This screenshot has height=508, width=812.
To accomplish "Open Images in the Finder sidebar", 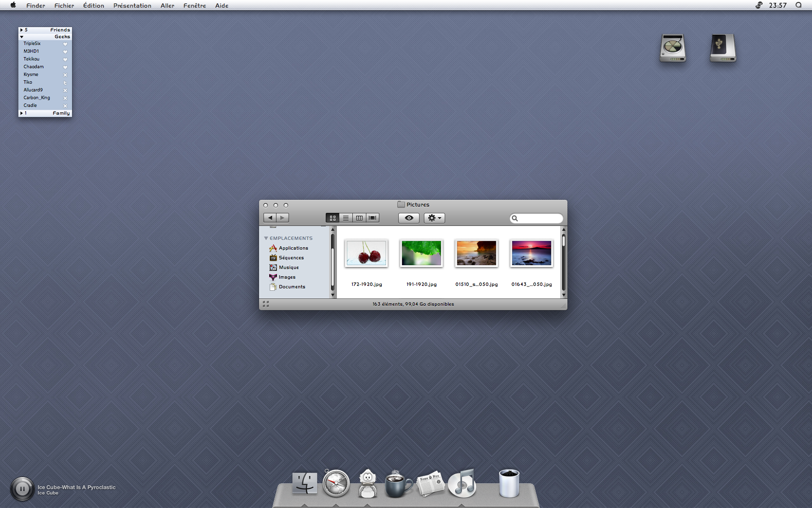I will pyautogui.click(x=287, y=277).
